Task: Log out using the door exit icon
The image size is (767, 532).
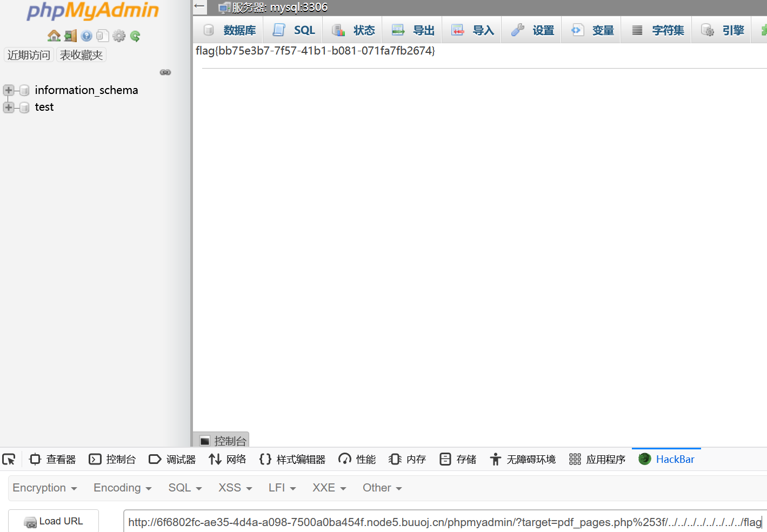Action: [70, 36]
